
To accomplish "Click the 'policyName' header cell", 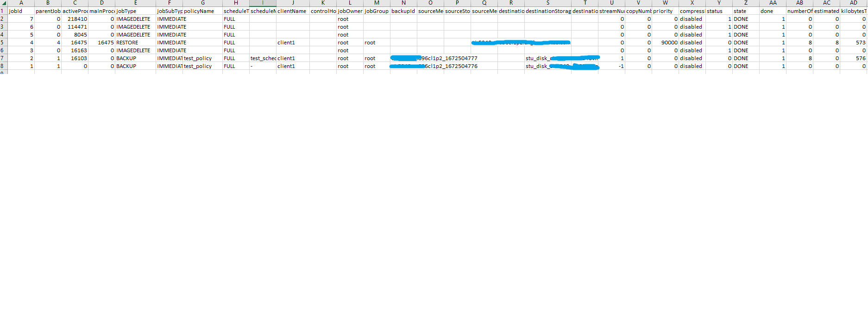I will [203, 11].
